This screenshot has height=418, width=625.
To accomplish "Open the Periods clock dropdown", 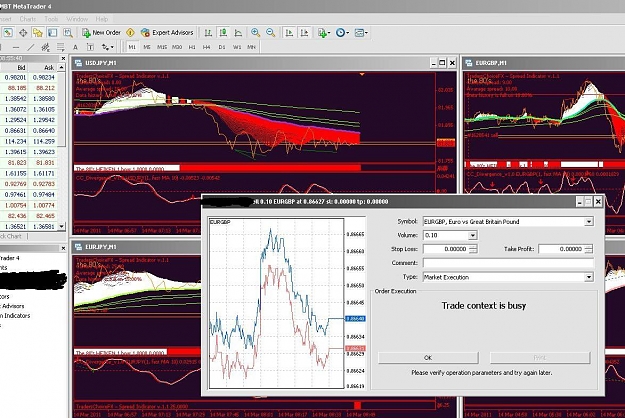I will tap(342, 33).
